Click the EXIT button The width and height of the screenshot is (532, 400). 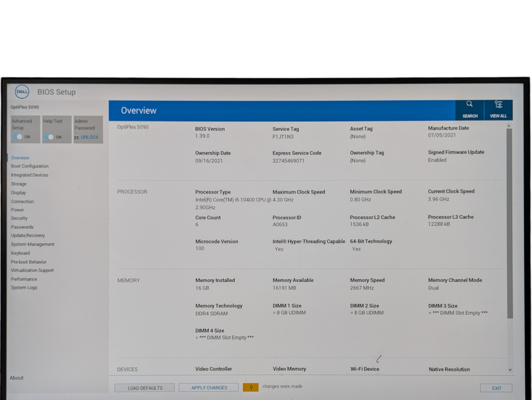tap(497, 388)
